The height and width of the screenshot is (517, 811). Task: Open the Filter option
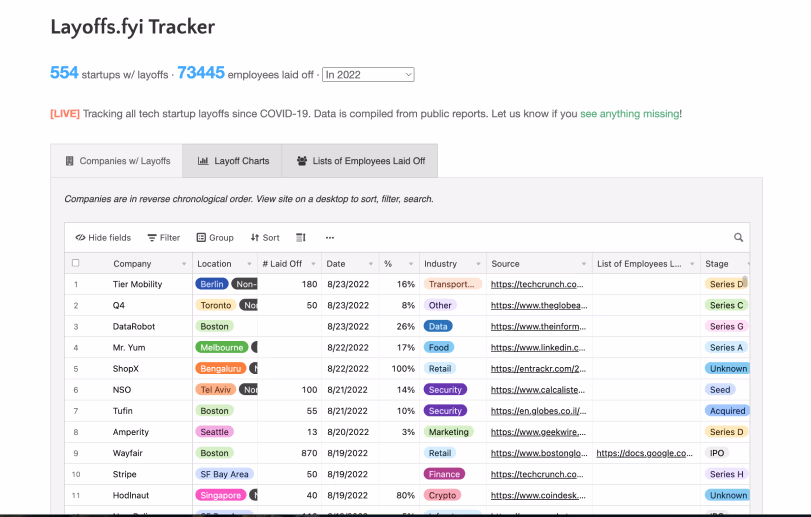click(163, 238)
